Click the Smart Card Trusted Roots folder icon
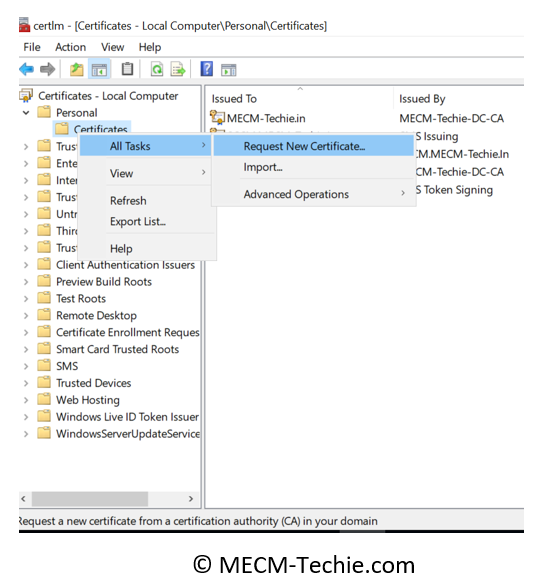The width and height of the screenshot is (543, 582). [44, 349]
